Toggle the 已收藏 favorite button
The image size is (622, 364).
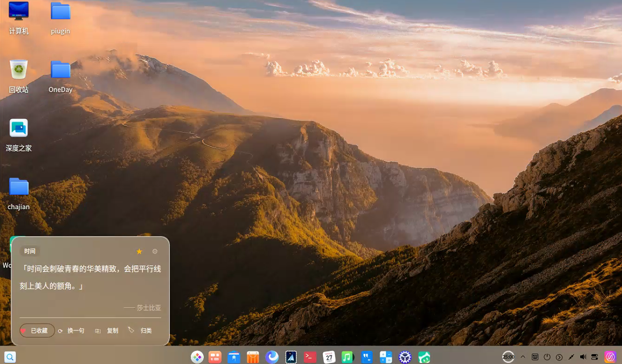point(37,331)
